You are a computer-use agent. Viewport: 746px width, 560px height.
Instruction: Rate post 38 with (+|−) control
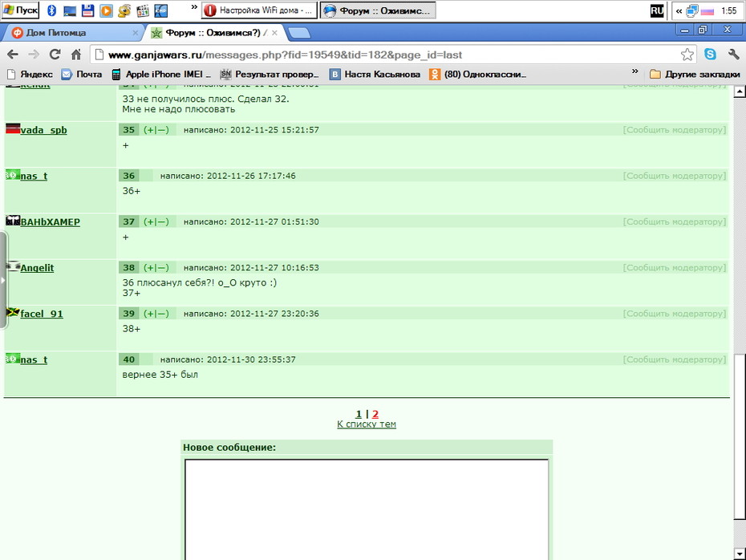click(156, 268)
